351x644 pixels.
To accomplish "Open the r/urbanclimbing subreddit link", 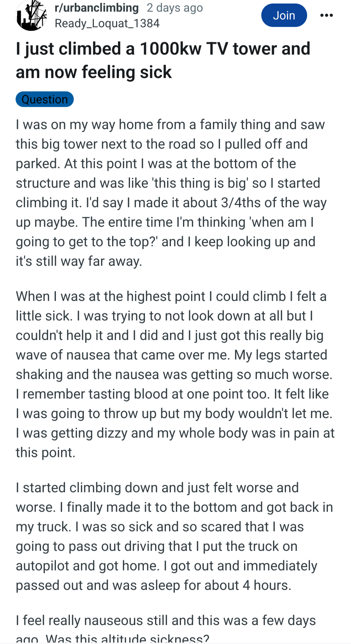I will (x=97, y=7).
